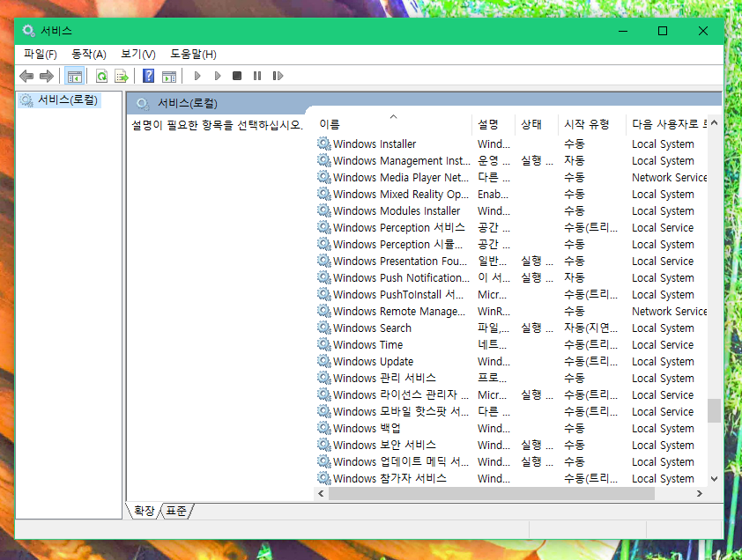Click the show/hide action pane icon
The height and width of the screenshot is (560, 742).
169,76
